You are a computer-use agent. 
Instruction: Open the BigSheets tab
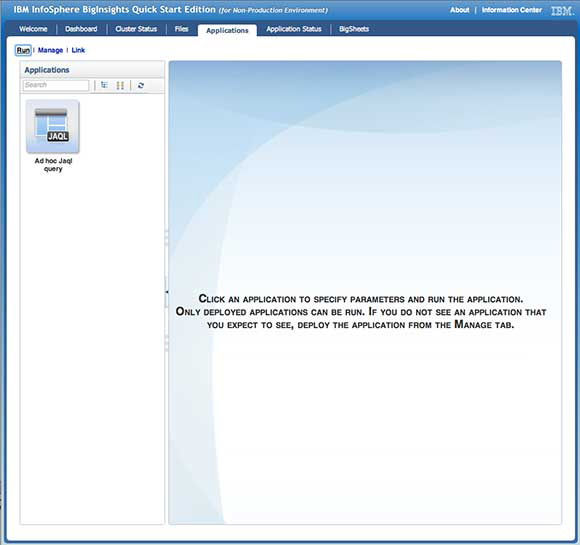click(x=354, y=29)
